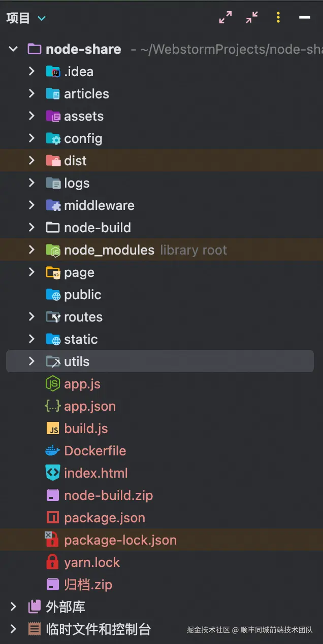The height and width of the screenshot is (644, 323).
Task: Expand the node_modules folder
Action: [x=31, y=250]
